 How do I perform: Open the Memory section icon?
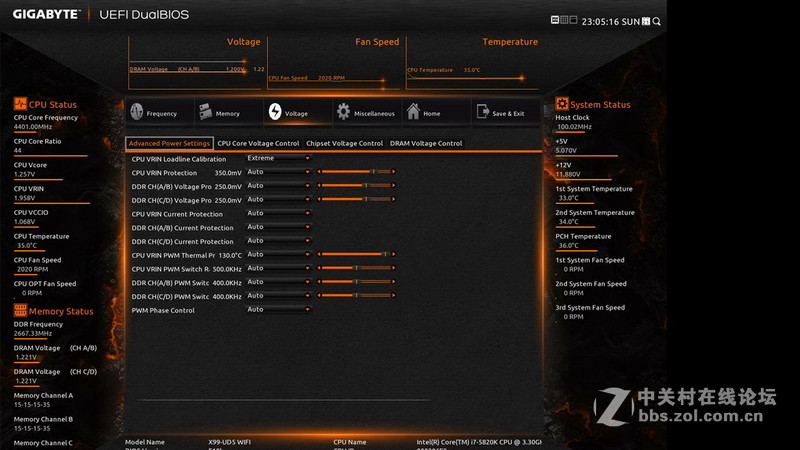tap(206, 112)
